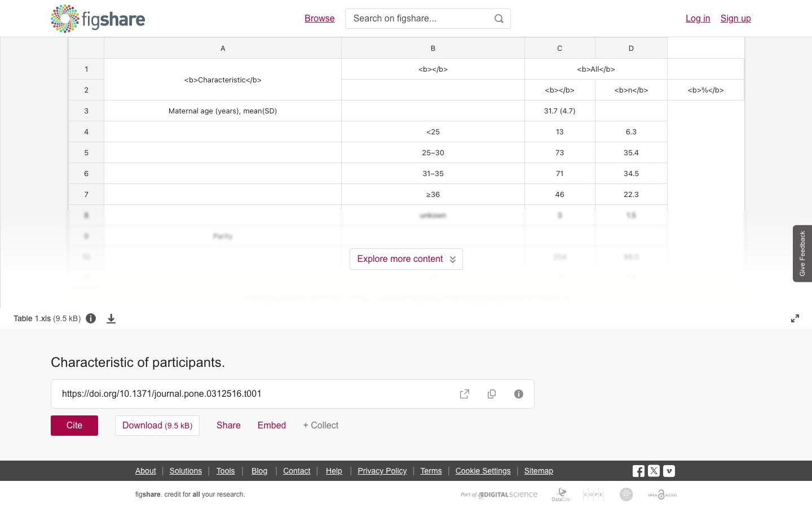
Task: Open DOI link in new tab icon
Action: pos(465,394)
